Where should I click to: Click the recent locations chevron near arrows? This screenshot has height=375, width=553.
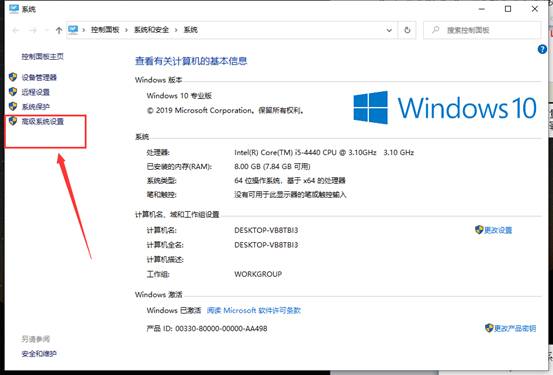click(x=47, y=30)
